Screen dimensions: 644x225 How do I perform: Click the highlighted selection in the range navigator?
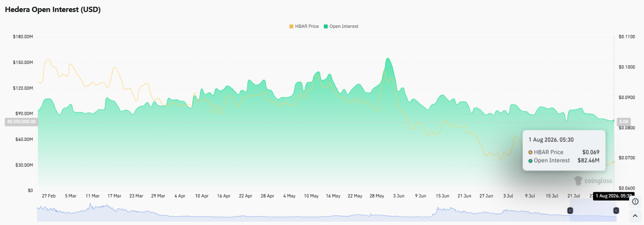tap(593, 211)
